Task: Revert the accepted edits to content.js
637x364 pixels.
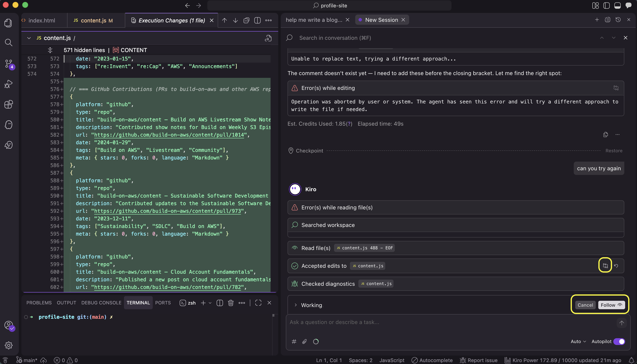Action: pyautogui.click(x=616, y=266)
